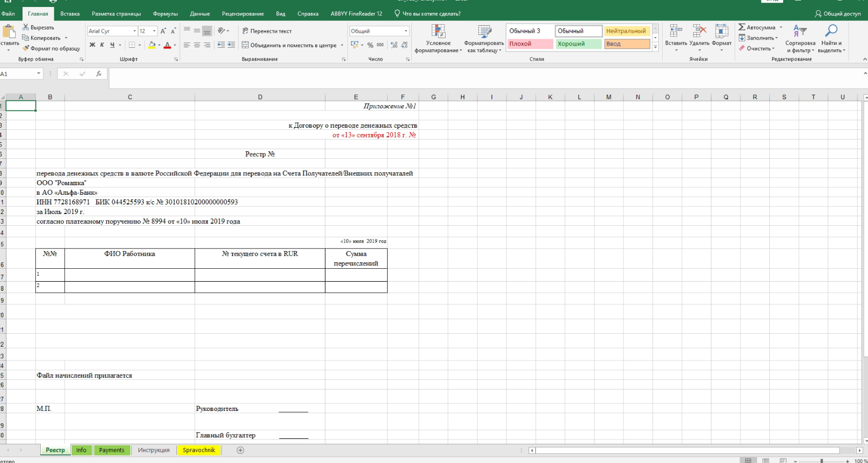Apply the red font color
Image resolution: width=868 pixels, height=463 pixels.
(167, 45)
